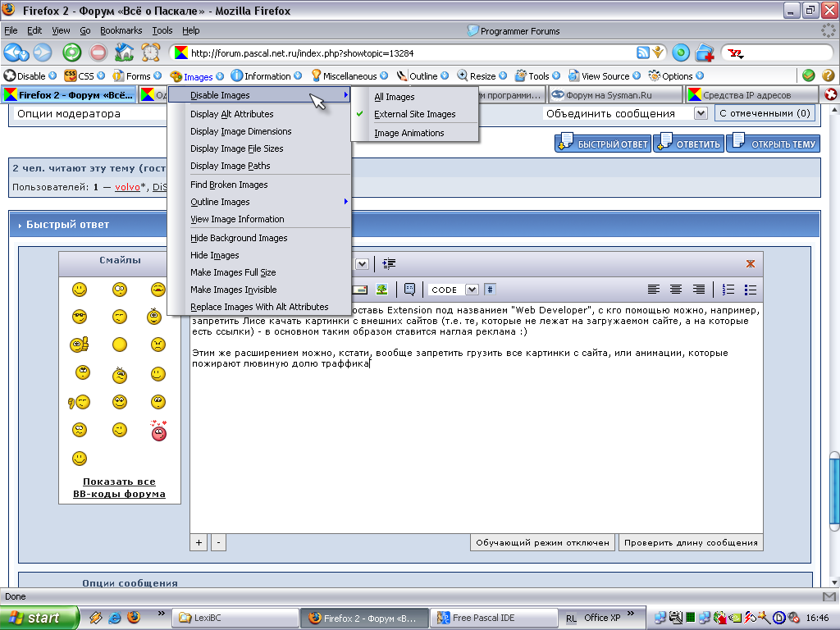Click the Home icon in navigation bar
The width and height of the screenshot is (840, 630).
tap(124, 52)
